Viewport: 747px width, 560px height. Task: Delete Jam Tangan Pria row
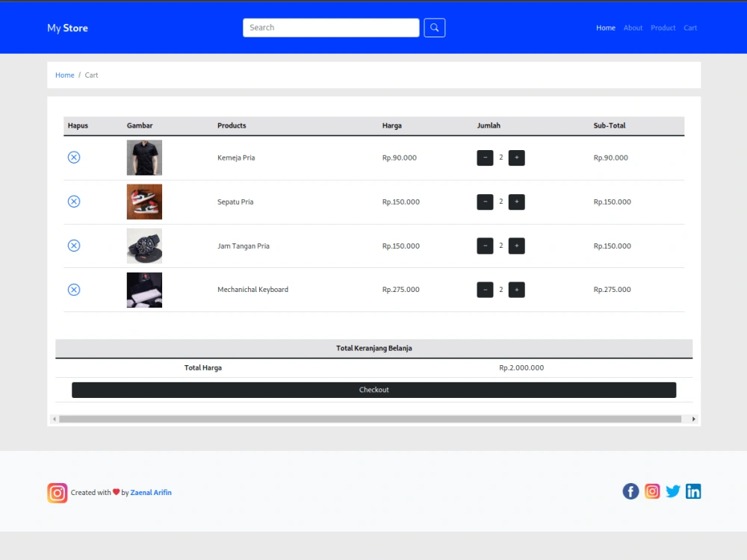pyautogui.click(x=74, y=245)
